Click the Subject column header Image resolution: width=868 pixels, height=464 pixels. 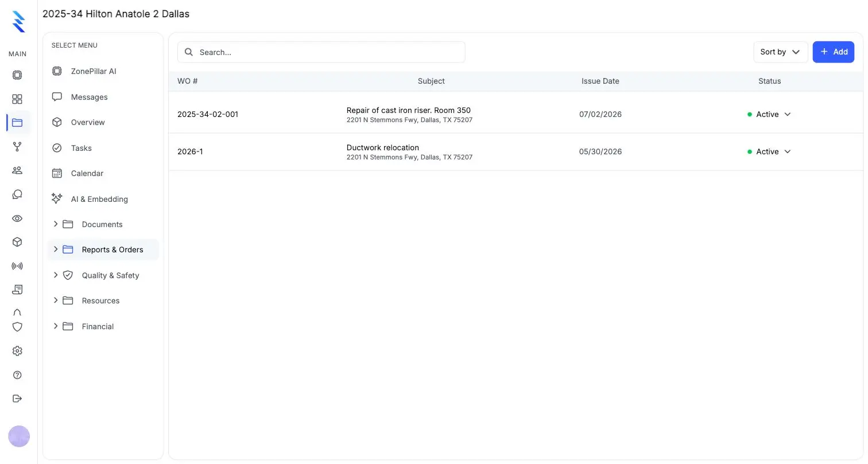431,81
